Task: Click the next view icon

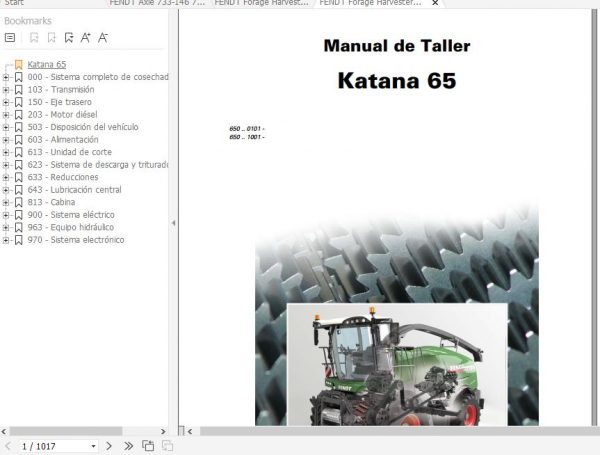Action: coord(168,446)
